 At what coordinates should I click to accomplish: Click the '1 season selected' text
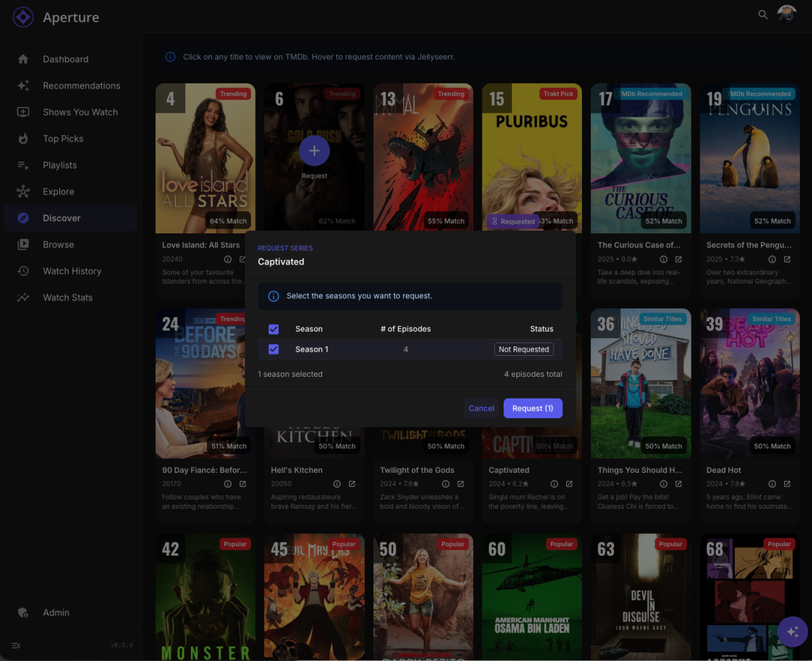point(290,374)
